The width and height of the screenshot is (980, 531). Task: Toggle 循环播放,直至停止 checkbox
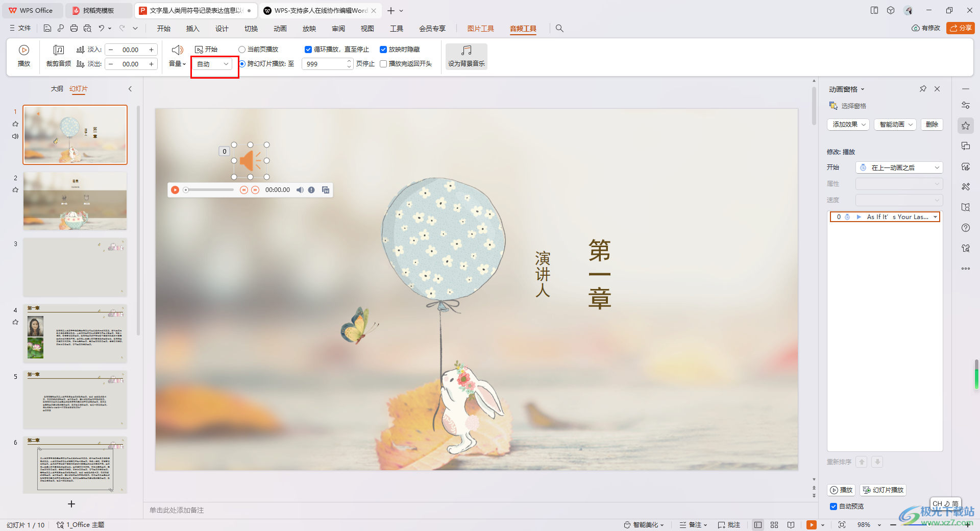pyautogui.click(x=308, y=50)
